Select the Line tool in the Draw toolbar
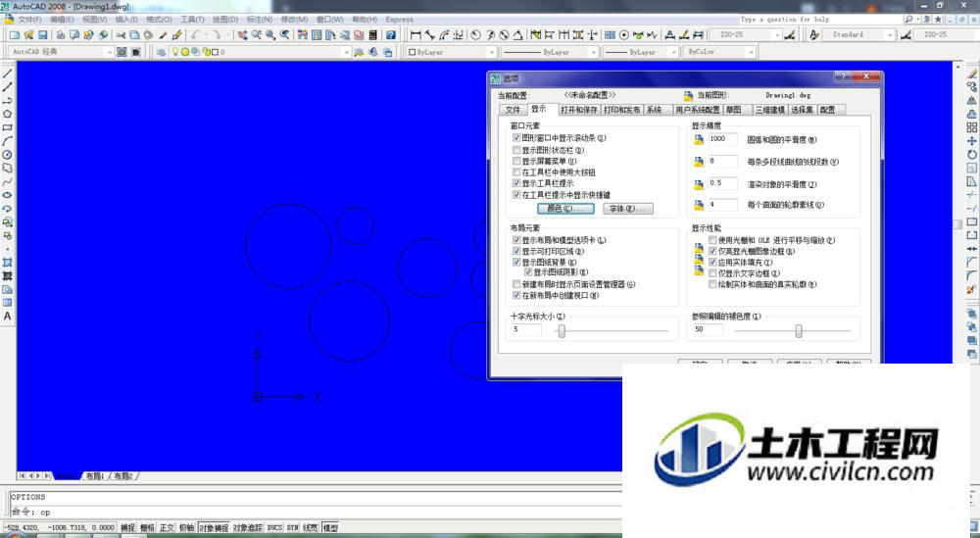Screen dimensions: 980x538 (8, 73)
